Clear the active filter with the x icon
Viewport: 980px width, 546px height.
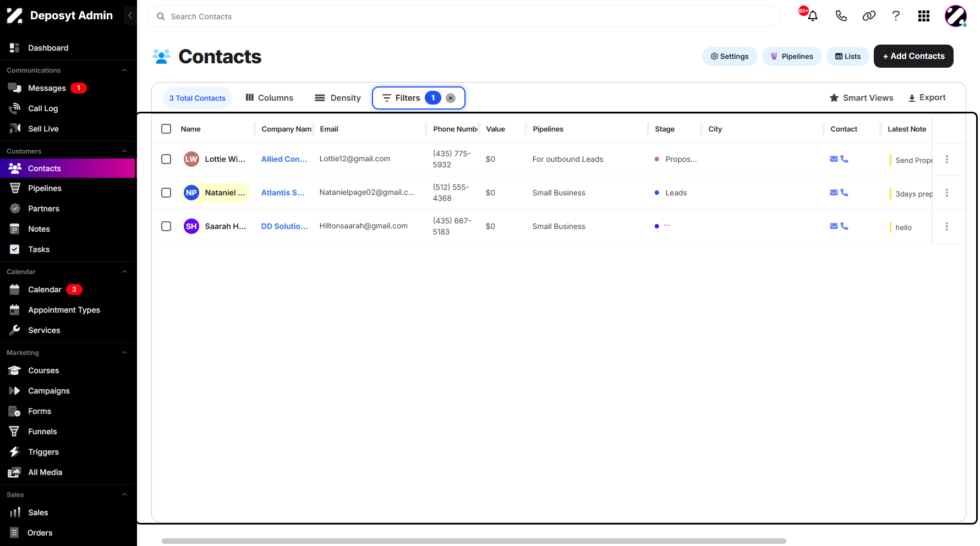(x=451, y=98)
